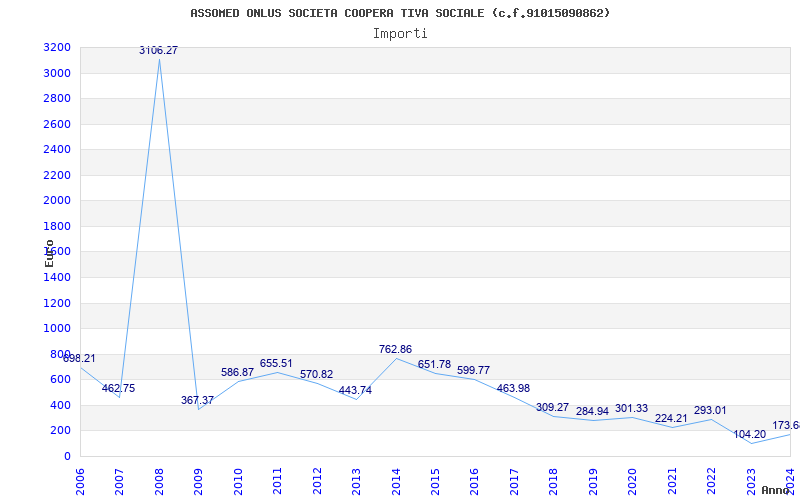Click data label 443.74
Screen dimensions: 800x500
tap(355, 391)
